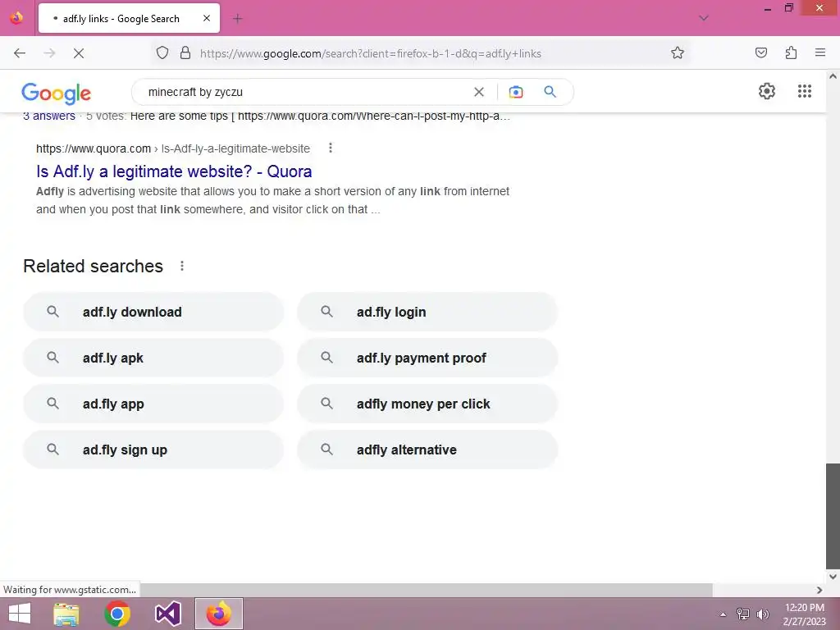View site info via padlock icon
The height and width of the screenshot is (630, 840).
(x=185, y=52)
